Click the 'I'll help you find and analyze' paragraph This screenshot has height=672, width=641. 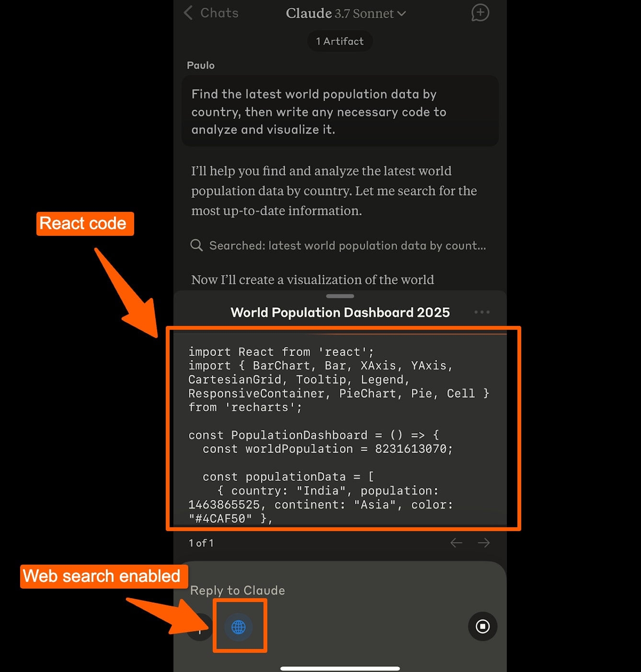(x=334, y=191)
